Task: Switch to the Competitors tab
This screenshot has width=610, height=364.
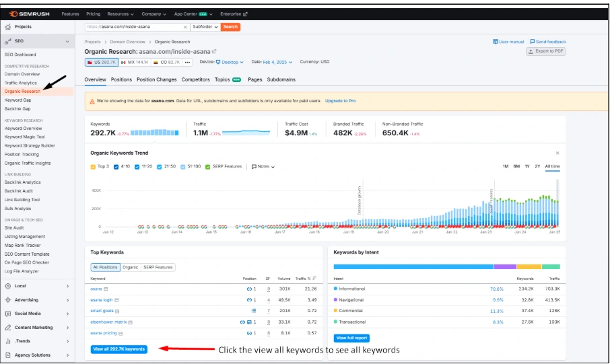Action: 196,79
